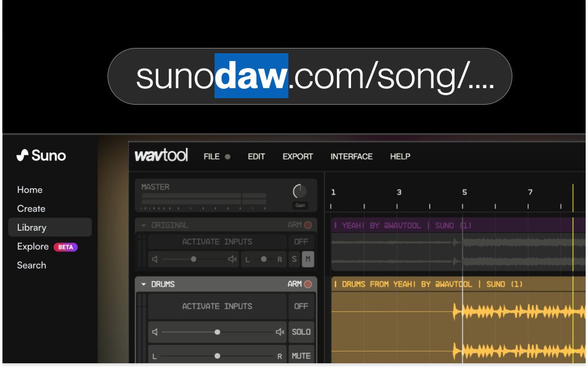
Task: Mute the Drums track
Action: (x=301, y=356)
